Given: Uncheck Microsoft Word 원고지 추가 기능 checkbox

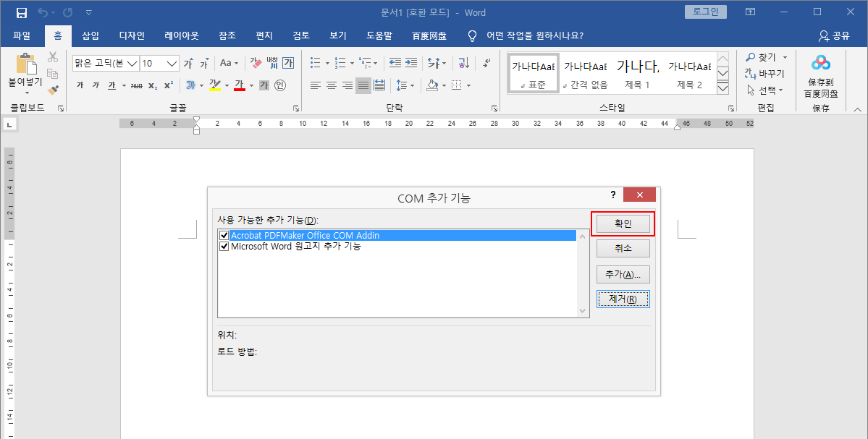Looking at the screenshot, I should point(224,247).
